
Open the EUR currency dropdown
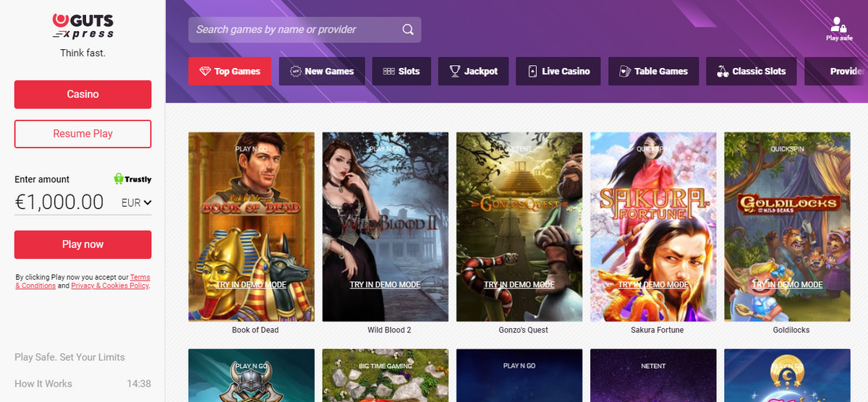pos(136,203)
